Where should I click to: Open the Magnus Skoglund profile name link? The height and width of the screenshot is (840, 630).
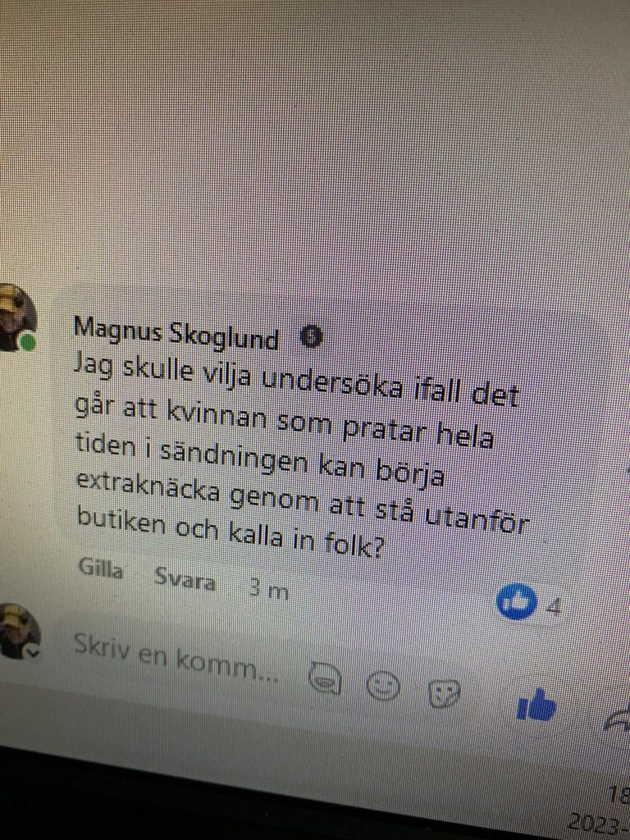point(176,334)
